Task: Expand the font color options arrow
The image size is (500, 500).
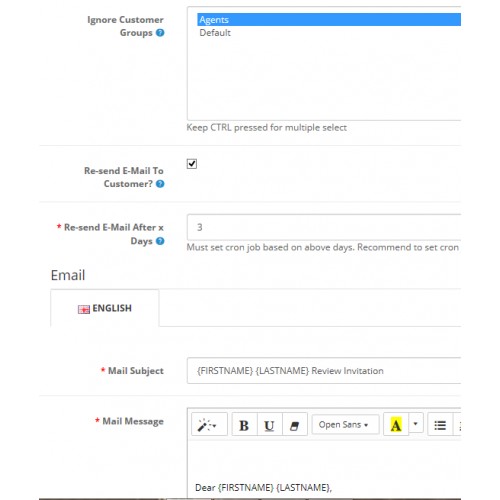Action: (x=416, y=424)
